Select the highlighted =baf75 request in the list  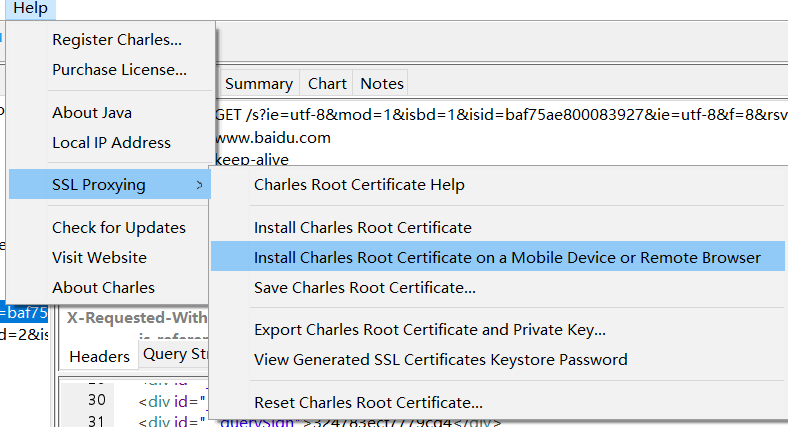(24, 313)
